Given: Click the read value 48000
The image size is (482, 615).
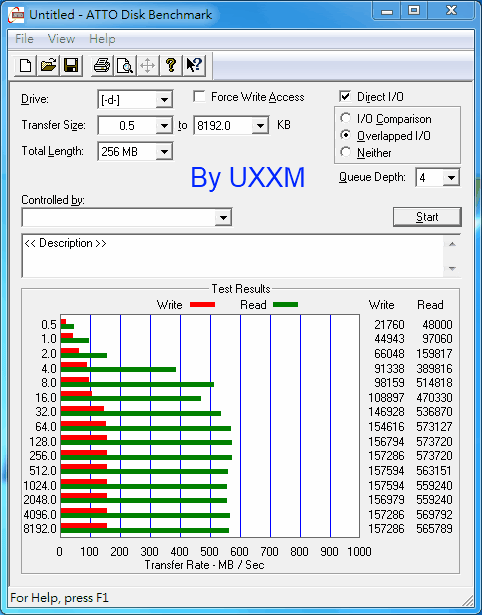Looking at the screenshot, I should (x=437, y=325).
